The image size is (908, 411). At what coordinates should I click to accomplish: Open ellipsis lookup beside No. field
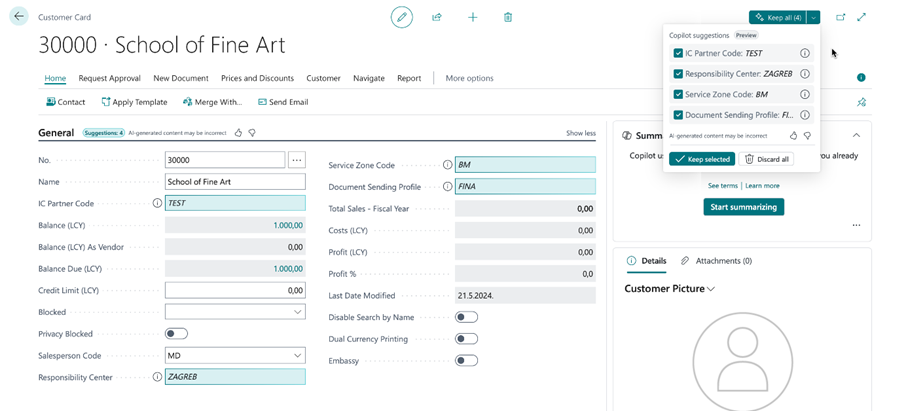tap(297, 160)
